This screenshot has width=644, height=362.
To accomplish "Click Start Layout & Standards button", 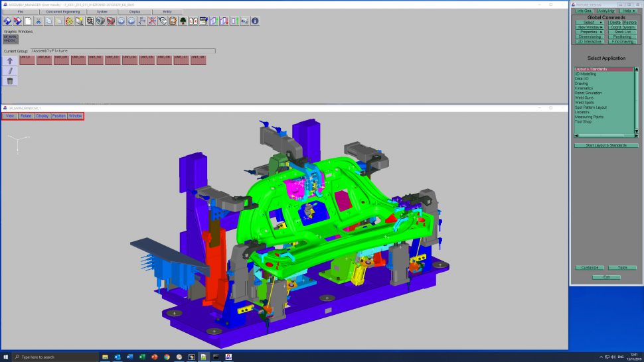I will point(606,146).
